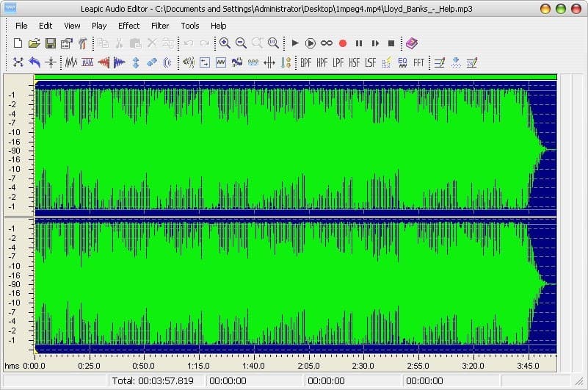Click the blue diagonal double-arrow icon

click(152, 62)
